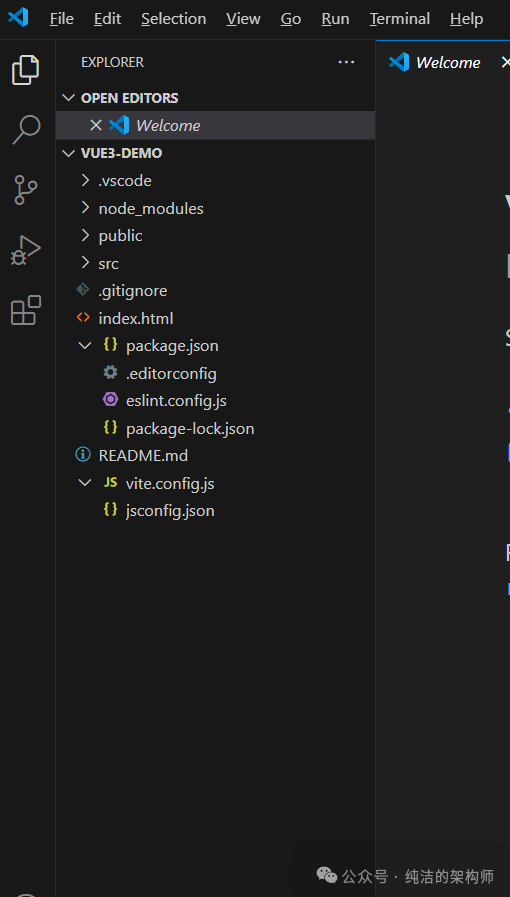The width and height of the screenshot is (510, 897).
Task: Open Explorer's more actions ellipsis menu
Action: pyautogui.click(x=346, y=62)
